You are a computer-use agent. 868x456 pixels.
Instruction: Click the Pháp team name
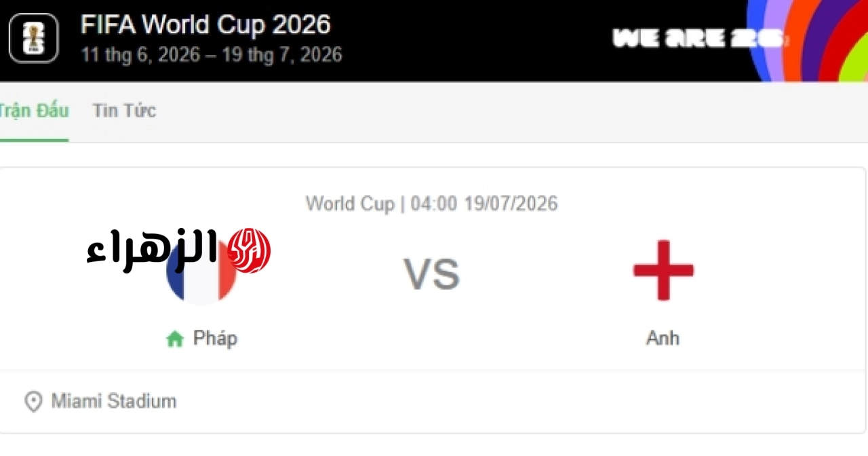point(215,339)
